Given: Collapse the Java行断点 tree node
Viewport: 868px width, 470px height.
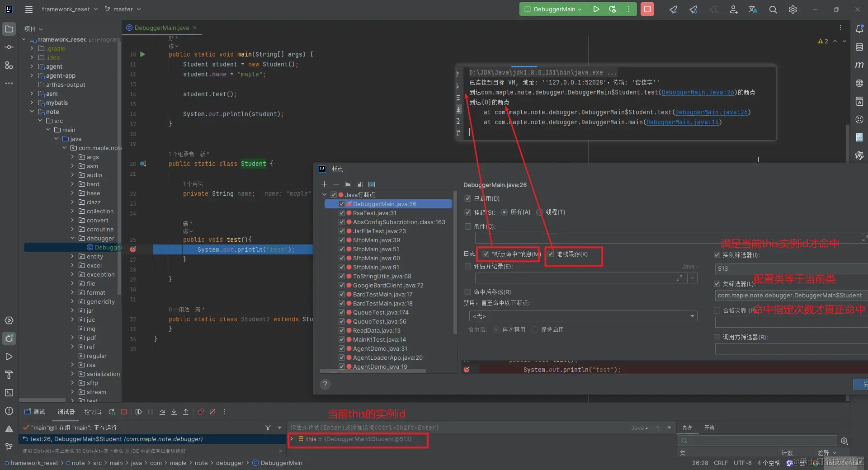Looking at the screenshot, I should (x=324, y=195).
